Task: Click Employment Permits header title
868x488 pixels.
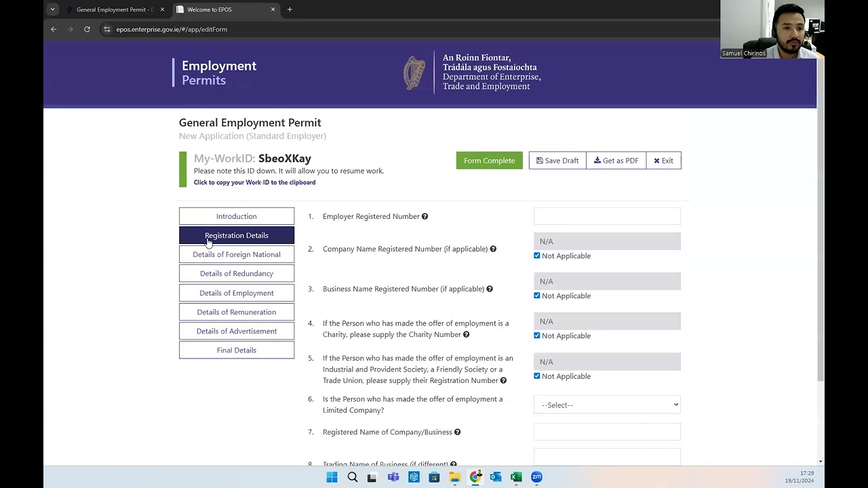Action: click(219, 73)
